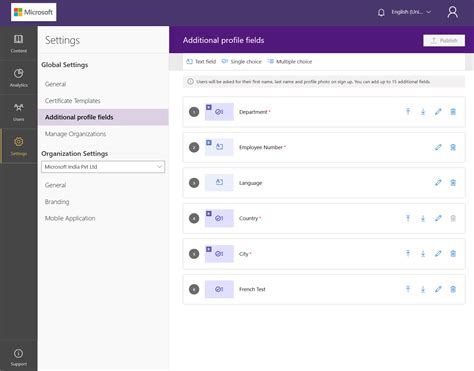Image resolution: width=474 pixels, height=371 pixels.
Task: Delete the Department field
Action: (453, 112)
